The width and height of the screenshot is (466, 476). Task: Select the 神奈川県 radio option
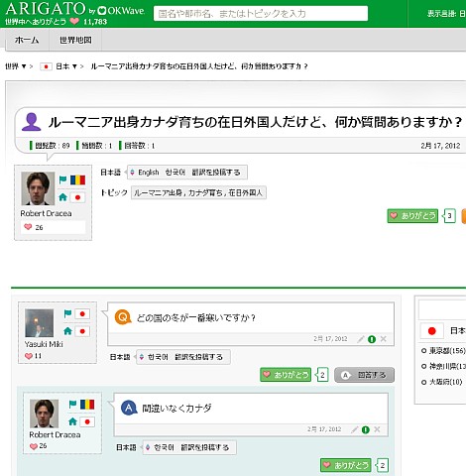click(423, 366)
